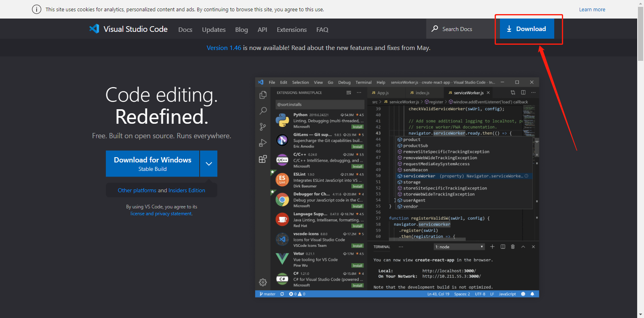644x318 pixels.
Task: Click the kill terminal trash icon
Action: [513, 247]
